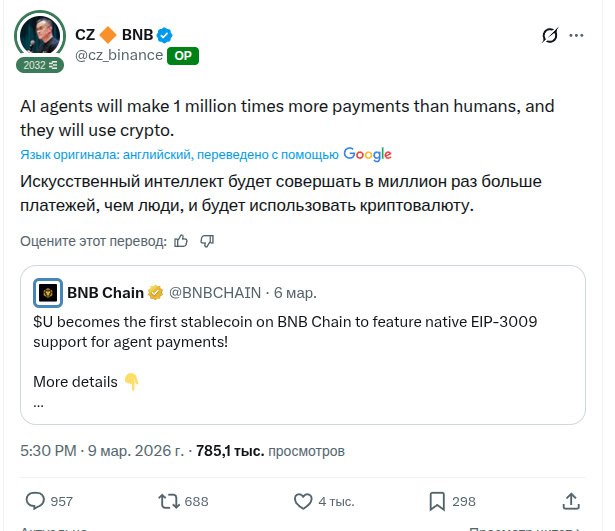Click the reply comment icon
This screenshot has height=531, width=615.
tap(35, 500)
